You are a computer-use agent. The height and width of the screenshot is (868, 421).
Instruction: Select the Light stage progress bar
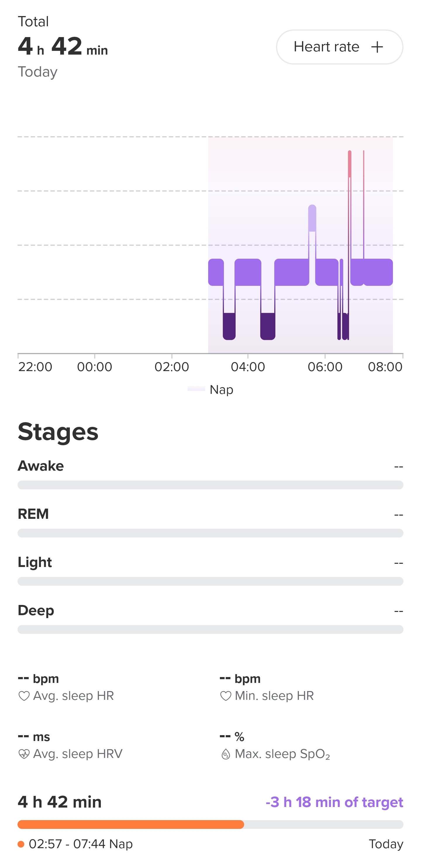[x=210, y=581]
